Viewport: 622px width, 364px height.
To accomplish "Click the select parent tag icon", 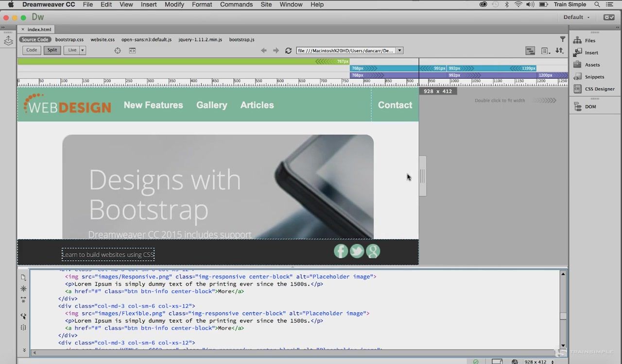I will (x=23, y=316).
